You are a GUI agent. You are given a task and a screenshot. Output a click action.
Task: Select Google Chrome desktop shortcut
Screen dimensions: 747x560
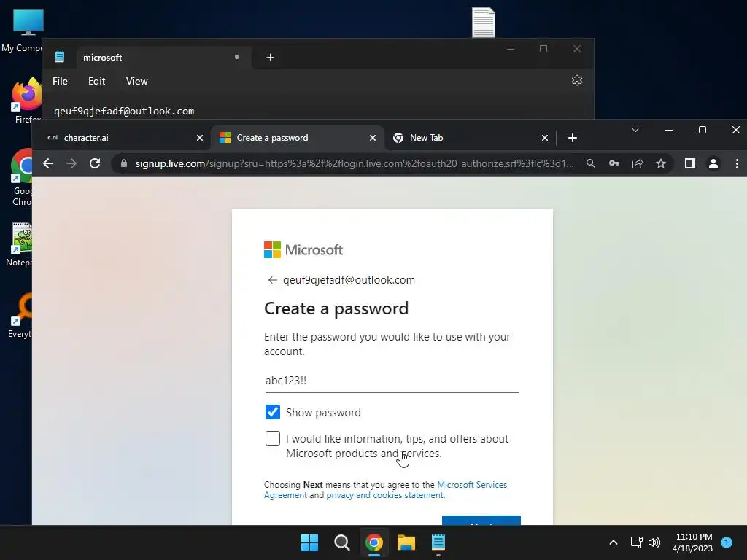(x=22, y=178)
